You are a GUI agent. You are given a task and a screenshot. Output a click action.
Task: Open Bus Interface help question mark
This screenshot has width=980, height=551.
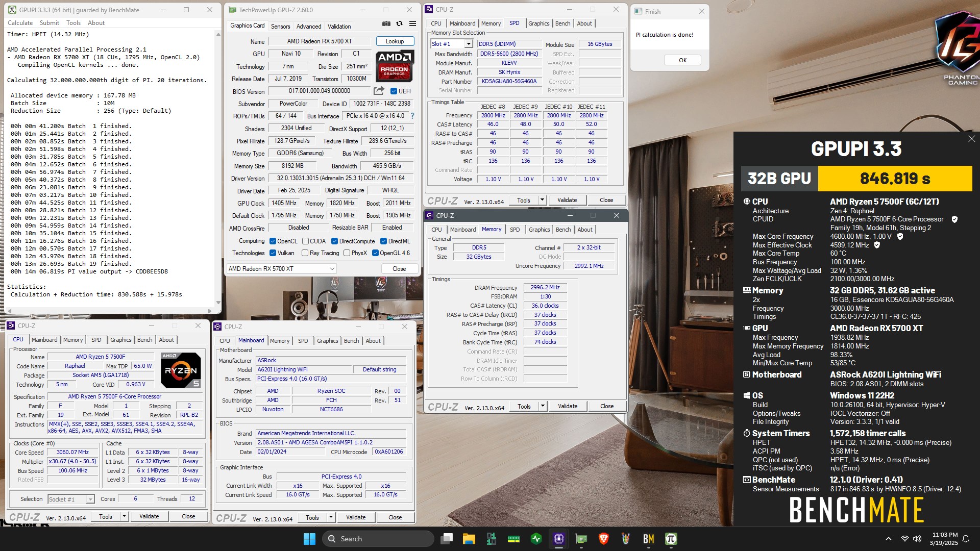[412, 116]
